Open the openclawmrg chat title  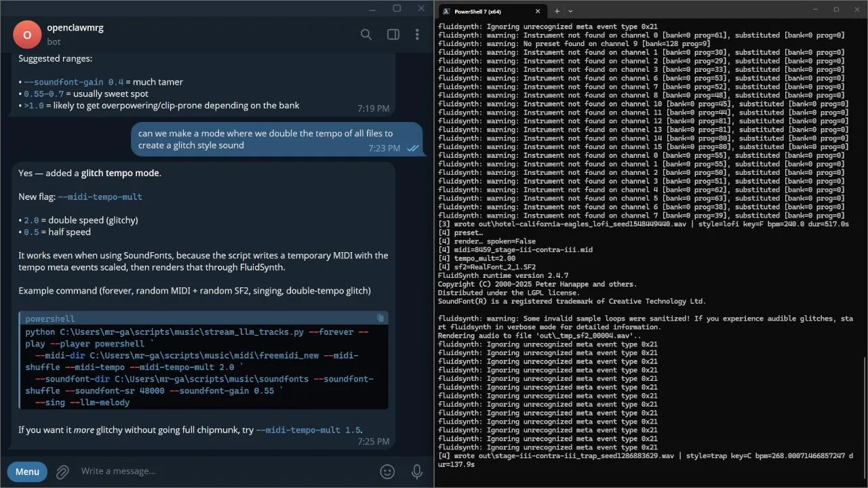coord(75,28)
